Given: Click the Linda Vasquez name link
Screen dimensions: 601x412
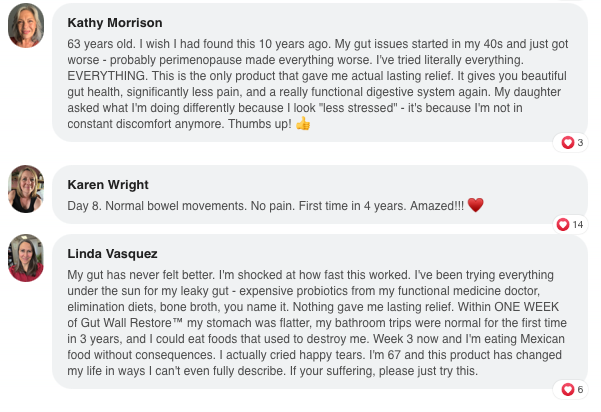Looking at the screenshot, I should (114, 254).
